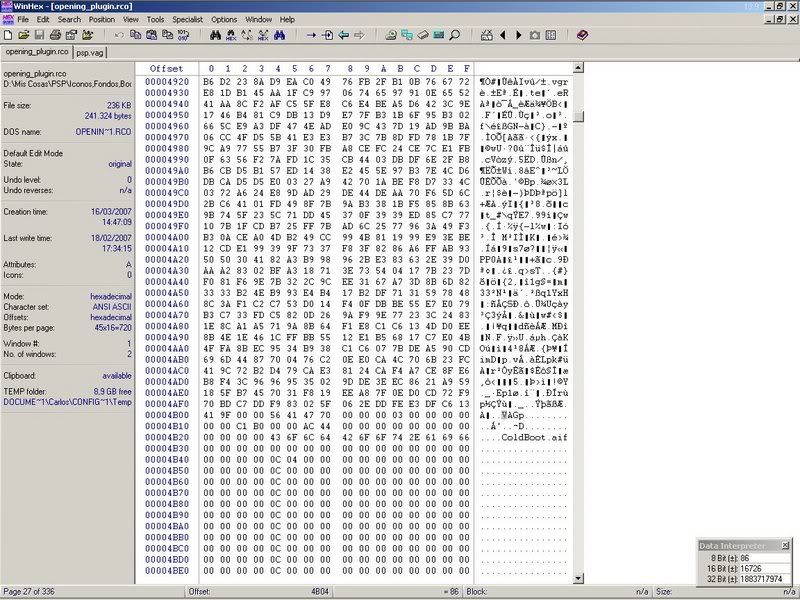Go to next item with black right triangle

(x=519, y=35)
